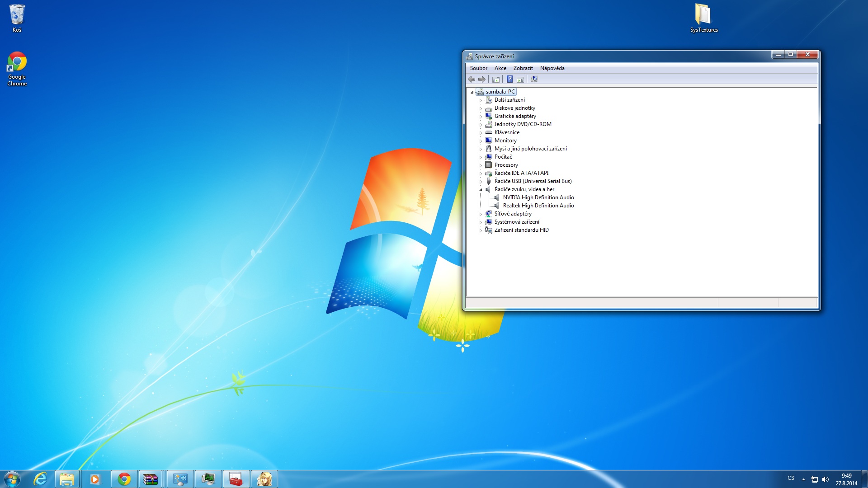The width and height of the screenshot is (868, 488).
Task: Collapse the sambala-PC root node
Action: 472,92
